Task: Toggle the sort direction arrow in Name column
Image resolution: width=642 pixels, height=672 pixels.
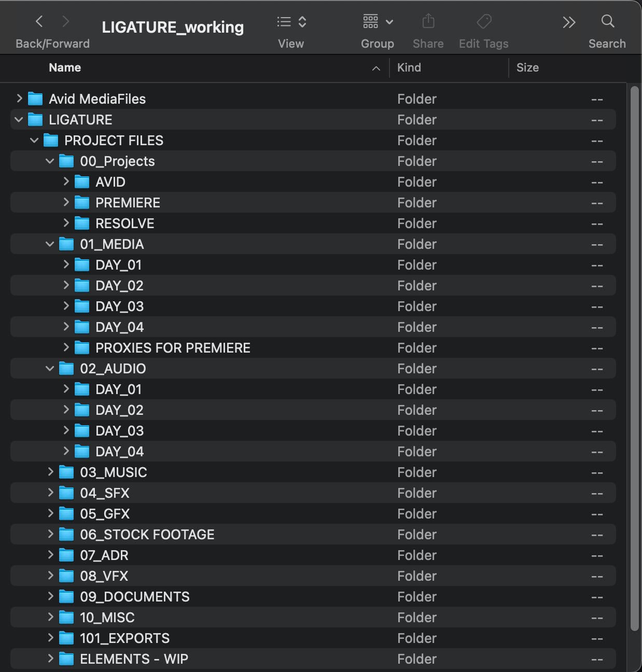Action: [376, 68]
